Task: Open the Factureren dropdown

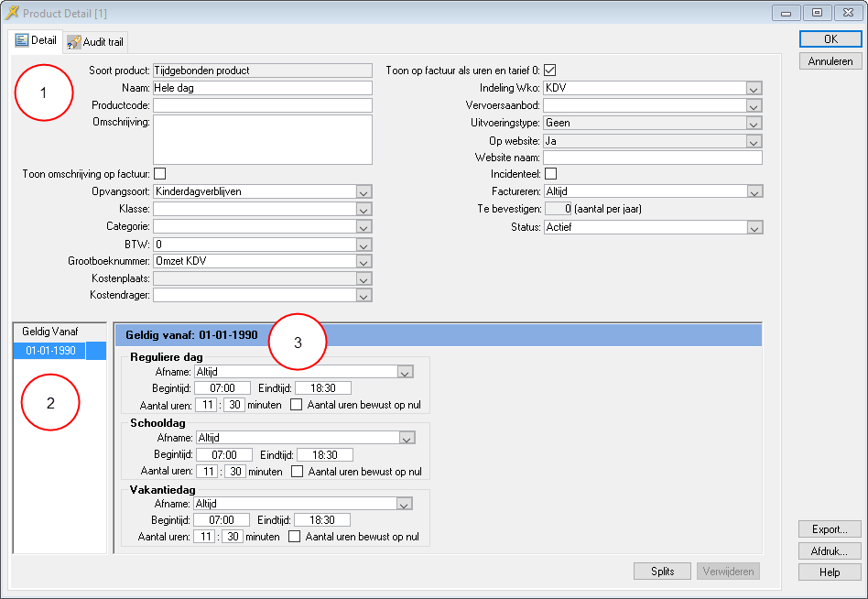Action: [x=754, y=191]
